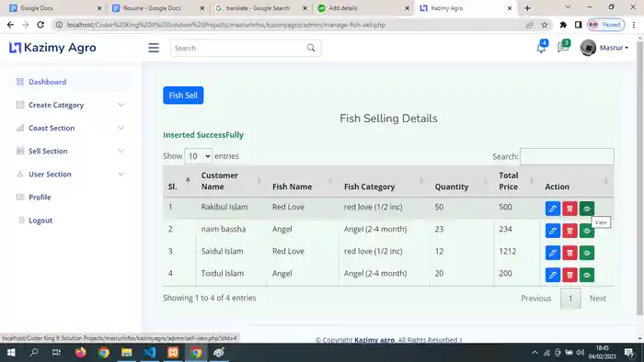Delete the naim bassha row
This screenshot has width=644, height=362.
point(569,231)
